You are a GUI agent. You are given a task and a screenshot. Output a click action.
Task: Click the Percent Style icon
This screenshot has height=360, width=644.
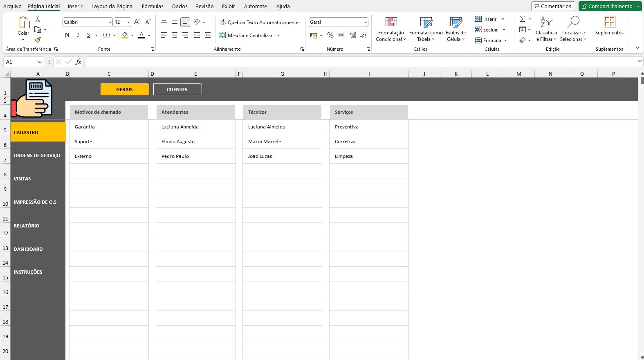[330, 36]
